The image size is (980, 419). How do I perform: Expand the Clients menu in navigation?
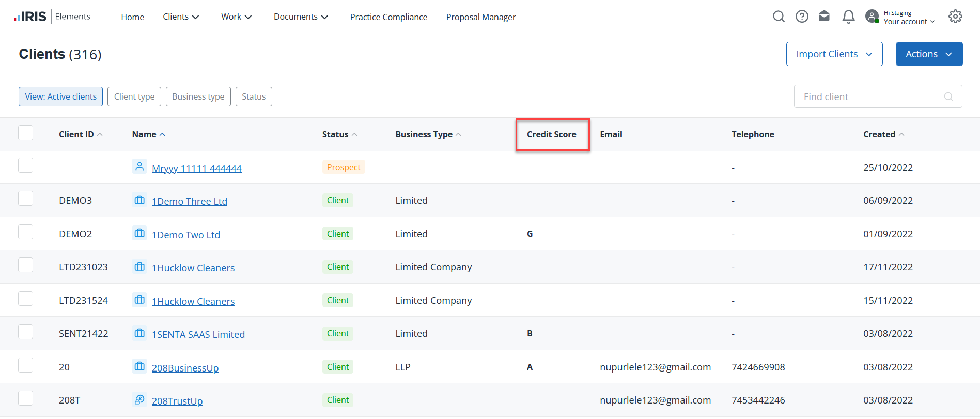click(x=181, y=17)
